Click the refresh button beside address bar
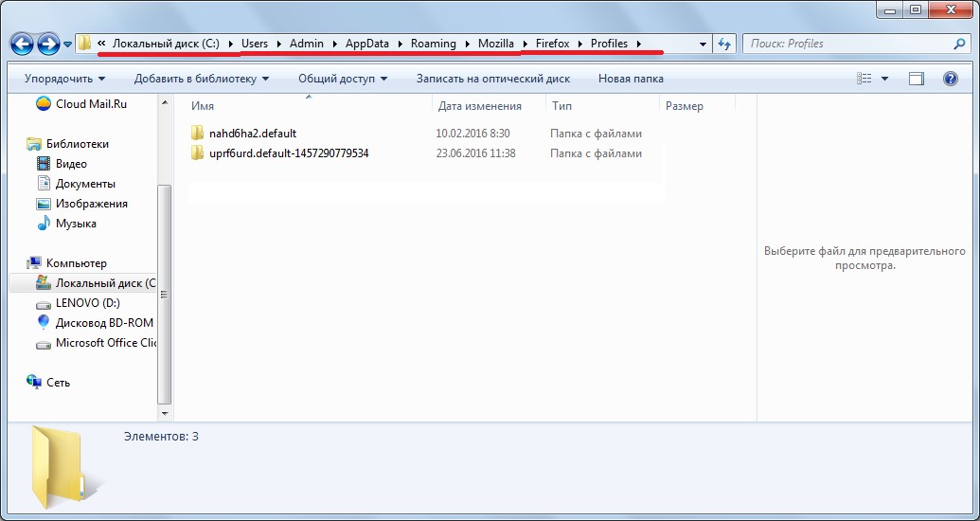This screenshot has height=521, width=980. (x=725, y=44)
